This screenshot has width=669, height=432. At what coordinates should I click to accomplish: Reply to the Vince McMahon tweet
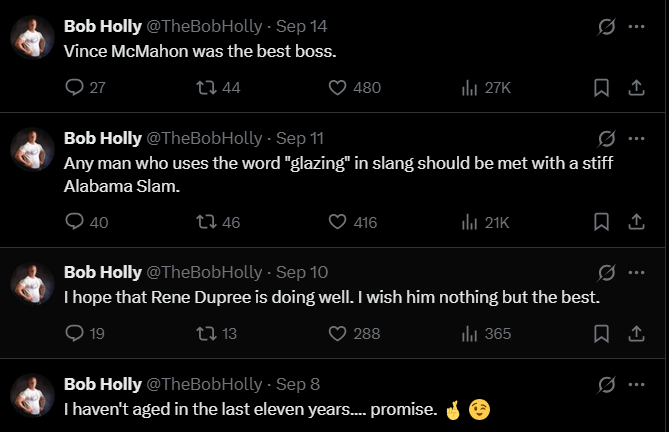click(74, 88)
